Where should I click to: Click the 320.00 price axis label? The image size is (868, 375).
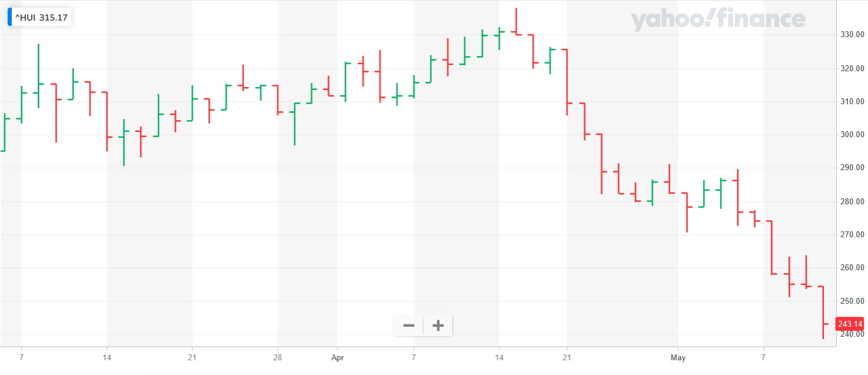851,68
